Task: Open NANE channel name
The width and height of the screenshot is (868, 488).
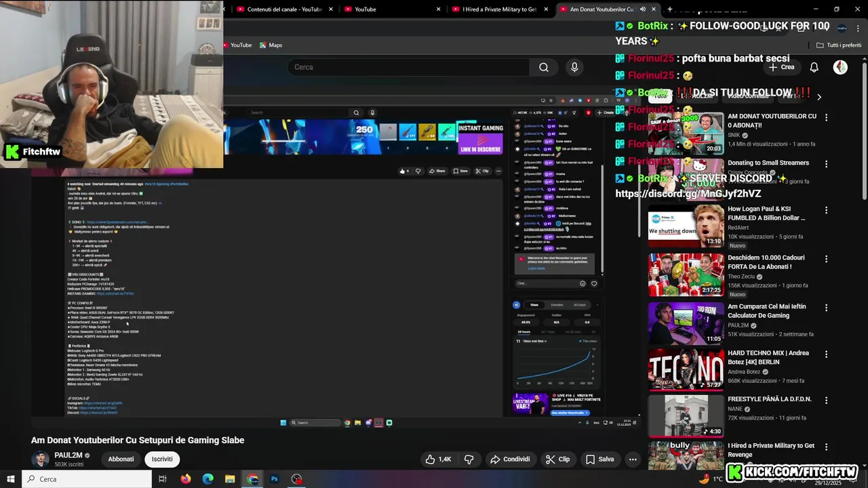Action: tap(735, 409)
